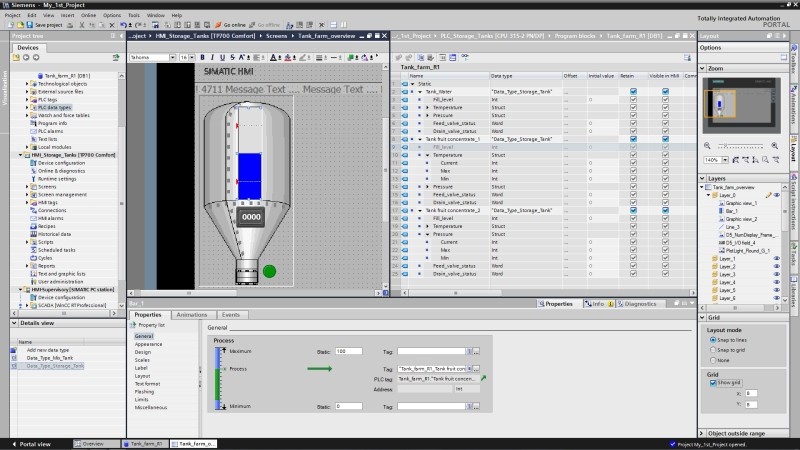Screen dimensions: 800x450
Task: Toggle Visible in HMI for Tank_Water
Action: click(x=665, y=92)
